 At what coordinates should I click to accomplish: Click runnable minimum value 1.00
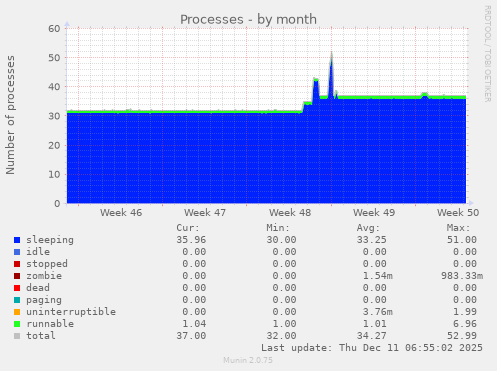point(284,324)
